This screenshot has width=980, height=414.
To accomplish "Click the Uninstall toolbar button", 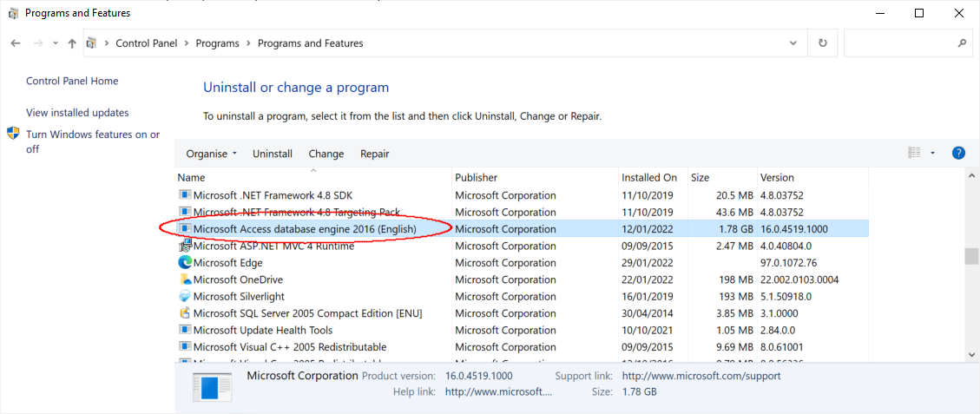I will (x=273, y=154).
